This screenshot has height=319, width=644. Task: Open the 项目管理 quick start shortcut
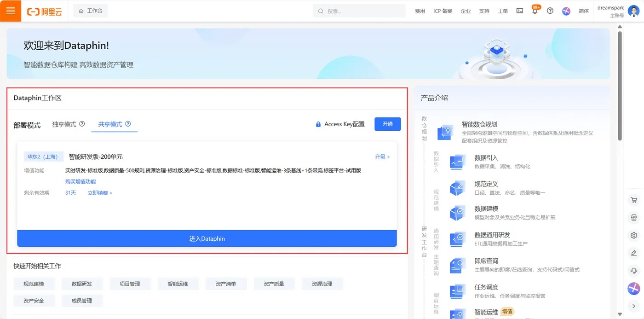point(130,284)
